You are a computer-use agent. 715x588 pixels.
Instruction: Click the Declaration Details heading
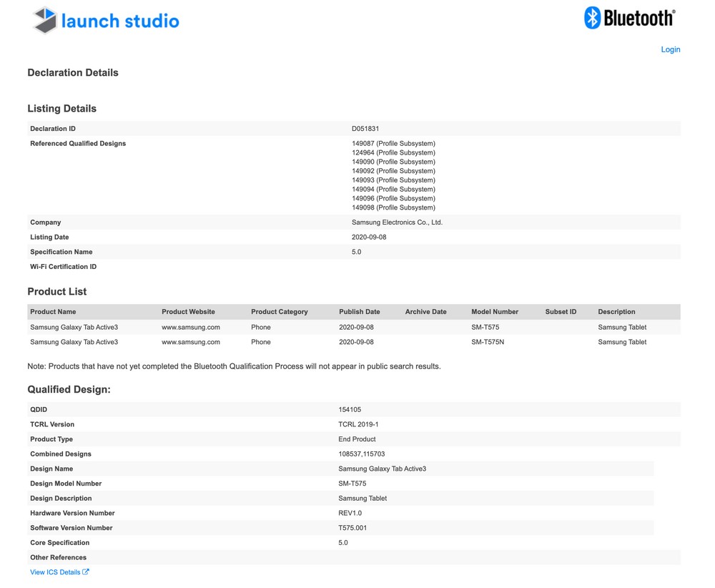73,72
